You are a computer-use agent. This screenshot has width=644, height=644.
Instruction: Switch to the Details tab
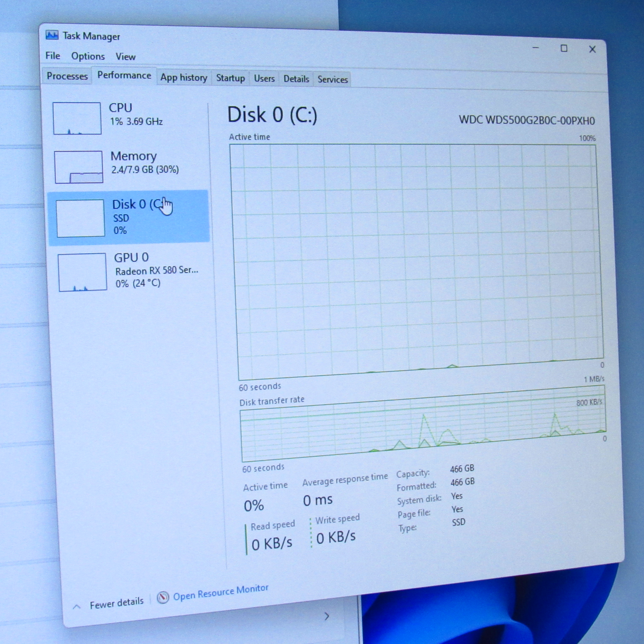(296, 79)
